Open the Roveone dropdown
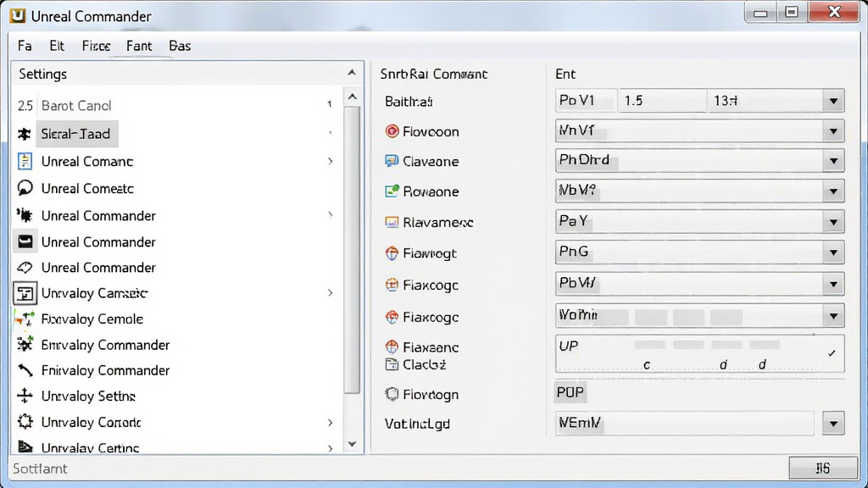 833,191
